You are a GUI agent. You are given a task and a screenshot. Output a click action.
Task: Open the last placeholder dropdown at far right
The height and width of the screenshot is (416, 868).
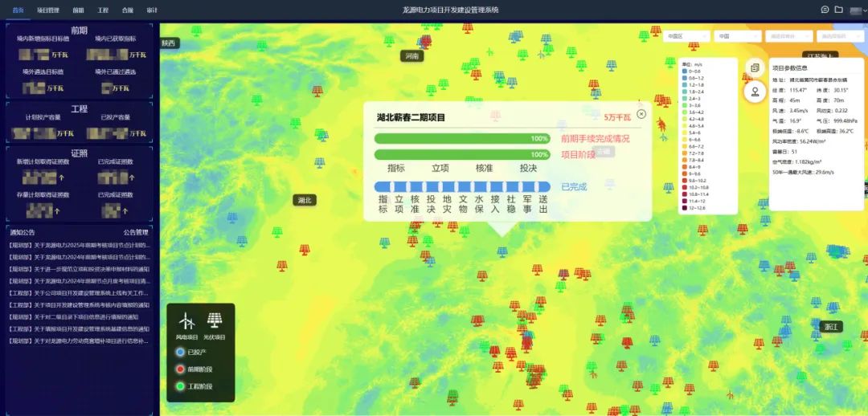click(x=841, y=36)
